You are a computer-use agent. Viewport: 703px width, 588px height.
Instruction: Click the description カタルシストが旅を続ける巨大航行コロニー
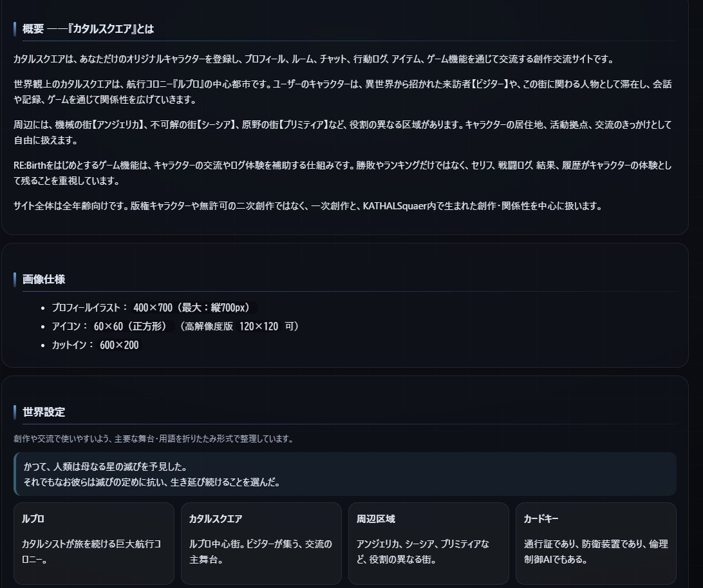click(x=91, y=551)
